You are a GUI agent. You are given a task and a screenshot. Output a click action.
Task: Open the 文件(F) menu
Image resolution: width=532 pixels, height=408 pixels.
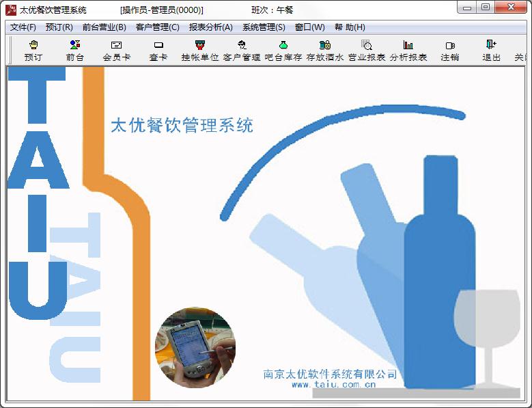[23, 27]
